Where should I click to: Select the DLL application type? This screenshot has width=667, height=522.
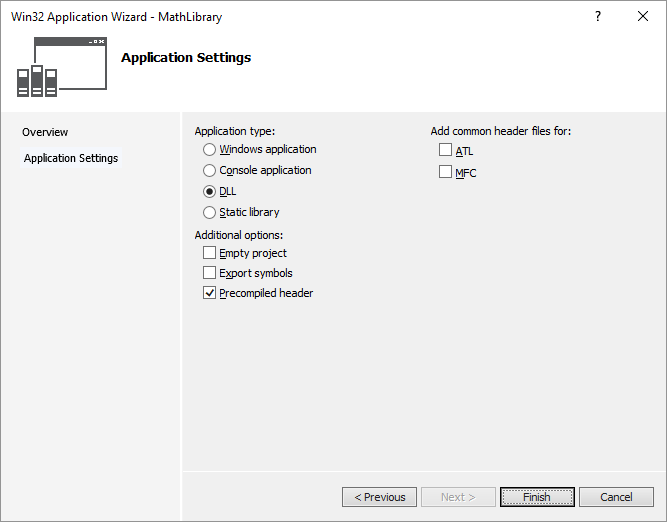point(209,191)
